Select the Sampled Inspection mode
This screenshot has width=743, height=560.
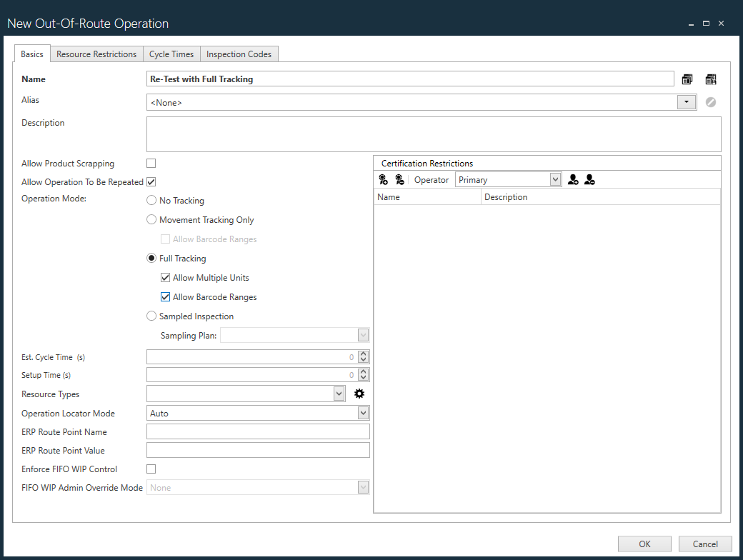click(x=151, y=315)
